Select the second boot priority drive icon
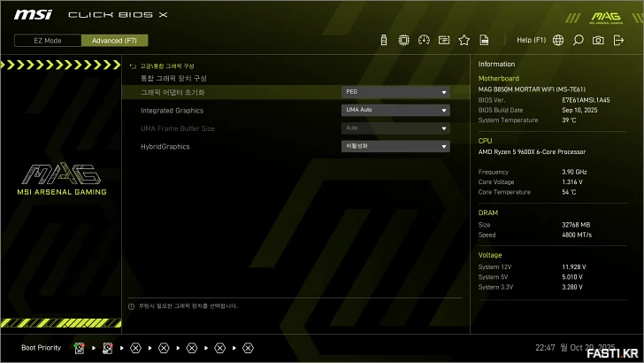The height and width of the screenshot is (363, 644). pos(108,348)
